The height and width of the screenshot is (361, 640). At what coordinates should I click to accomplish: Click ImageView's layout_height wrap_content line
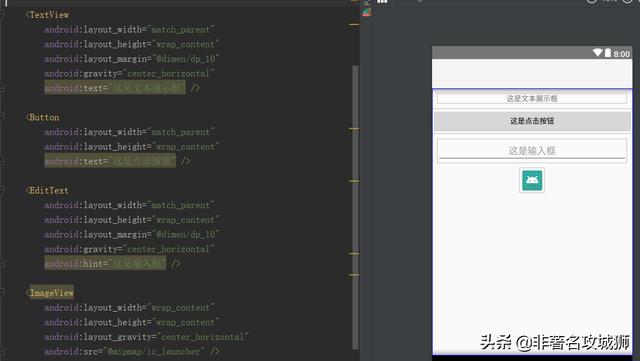[132, 322]
